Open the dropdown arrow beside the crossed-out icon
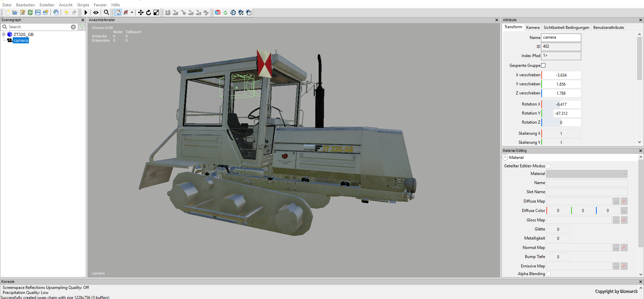This screenshot has width=644, height=299. pyautogui.click(x=132, y=12)
